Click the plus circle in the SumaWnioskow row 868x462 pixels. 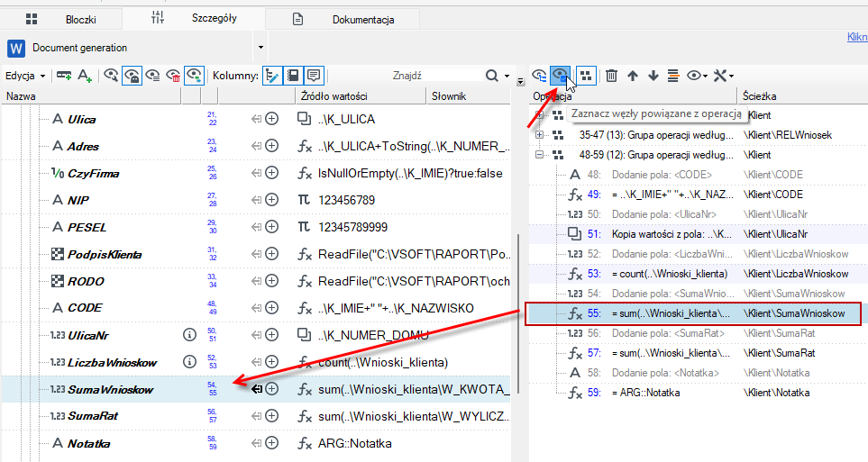(x=272, y=389)
